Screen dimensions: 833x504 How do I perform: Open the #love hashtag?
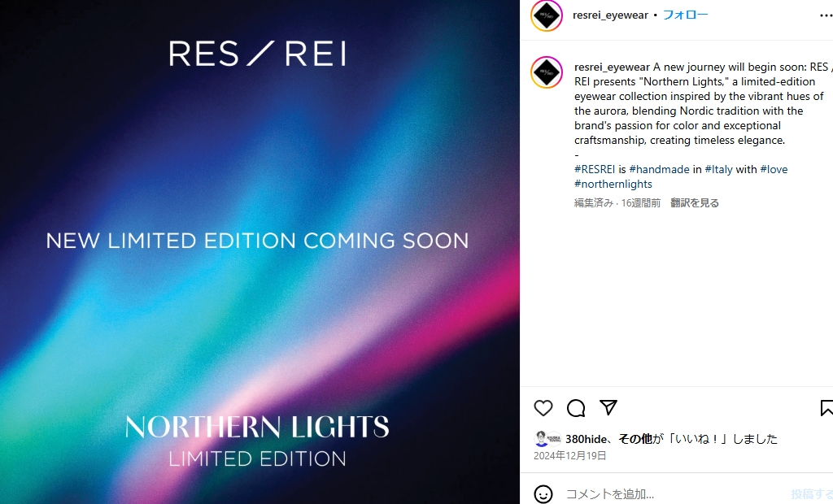(774, 169)
